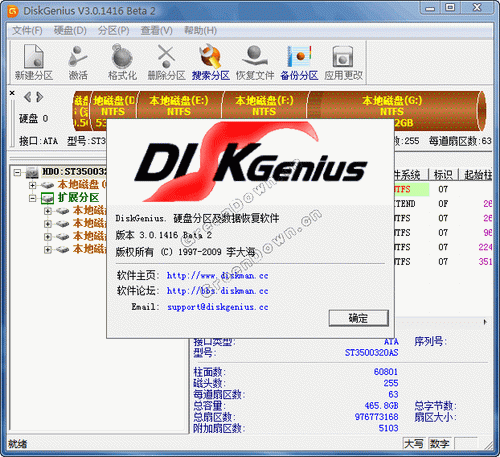Click the 就绪 status bar text
This screenshot has width=500, height=457.
(18, 444)
